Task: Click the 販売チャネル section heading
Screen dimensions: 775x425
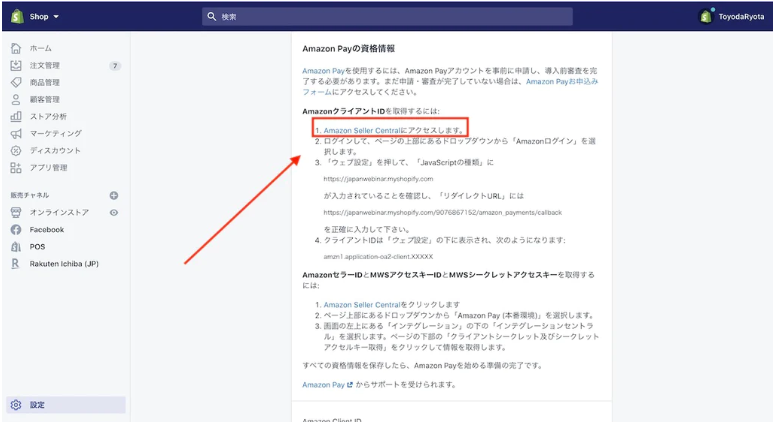Action: coord(30,195)
